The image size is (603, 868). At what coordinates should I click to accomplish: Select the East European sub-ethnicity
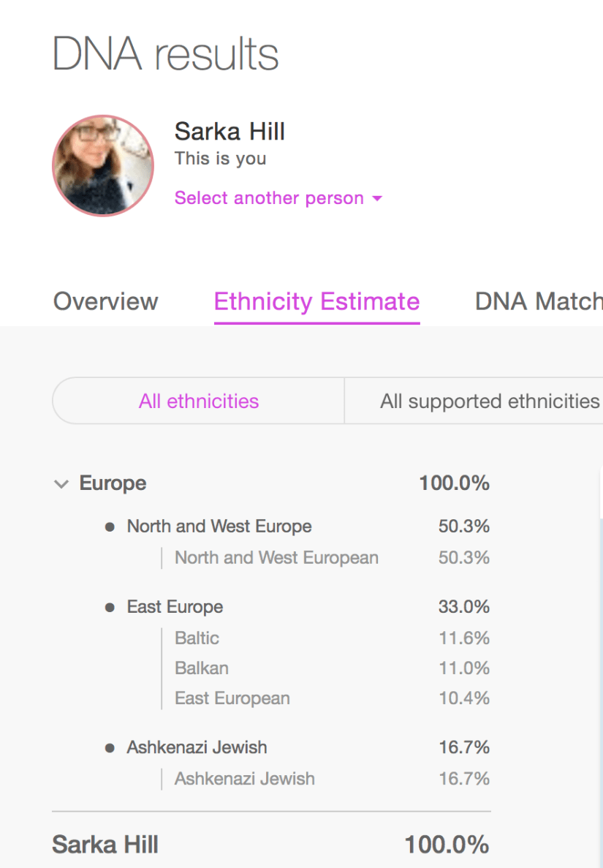(x=232, y=698)
